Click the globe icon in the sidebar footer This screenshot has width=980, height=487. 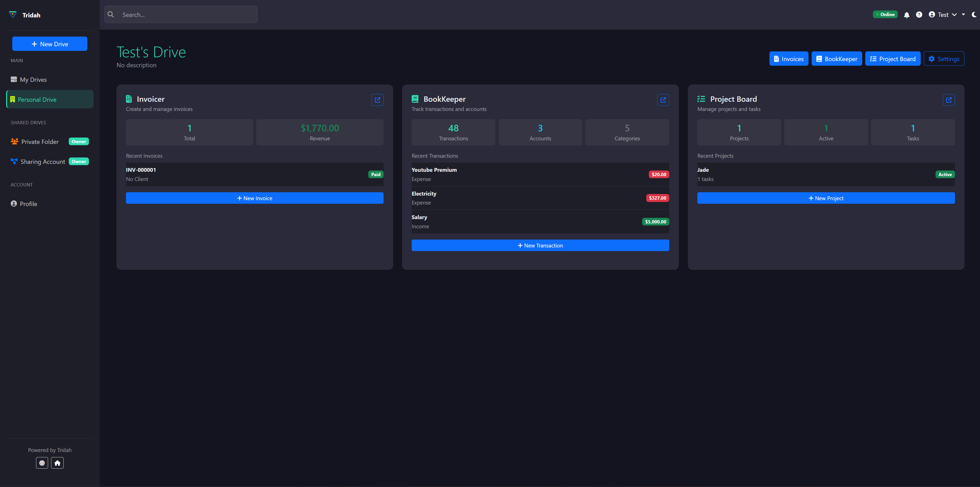pos(42,463)
